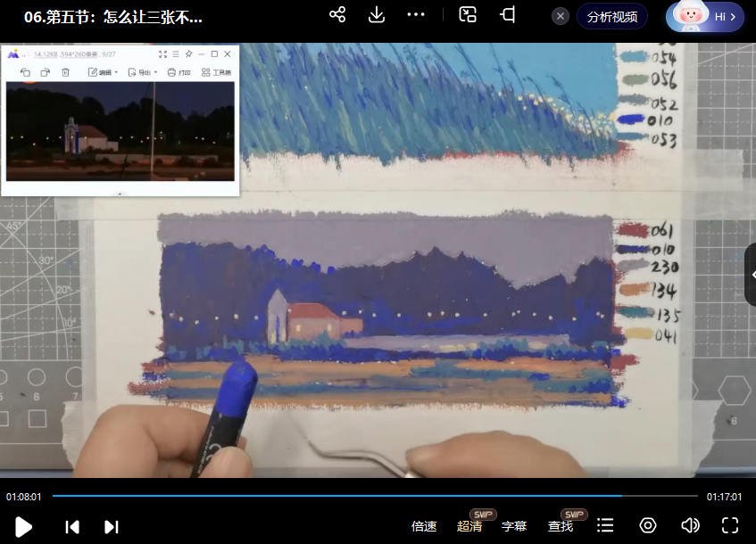
Task: Mute the video volume
Action: (x=689, y=525)
